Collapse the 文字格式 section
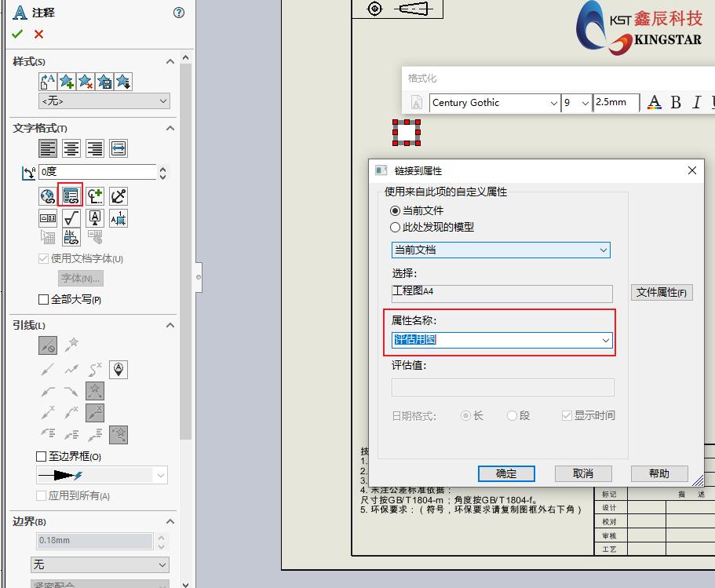Viewport: 715px width, 588px height. pyautogui.click(x=170, y=128)
